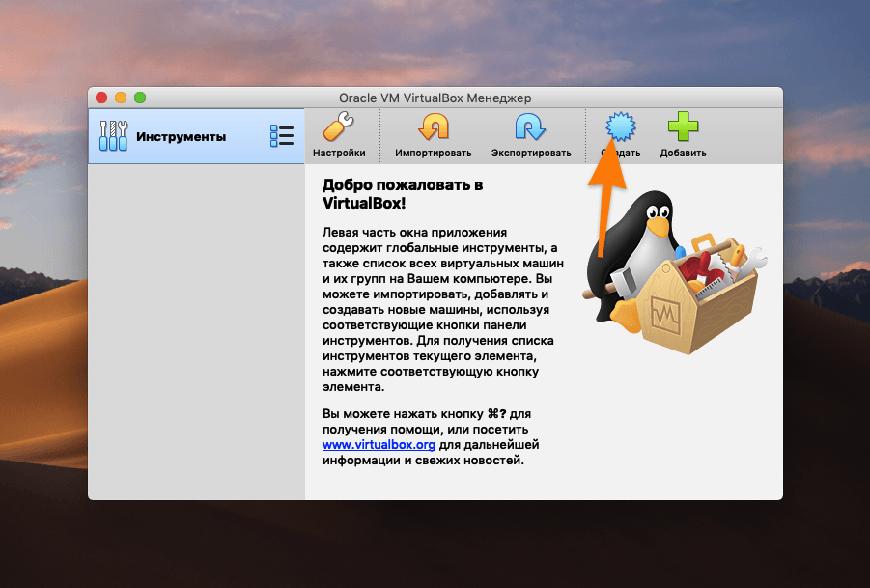The height and width of the screenshot is (588, 870).
Task: Click the Экспортировать toolbar label
Action: [530, 153]
